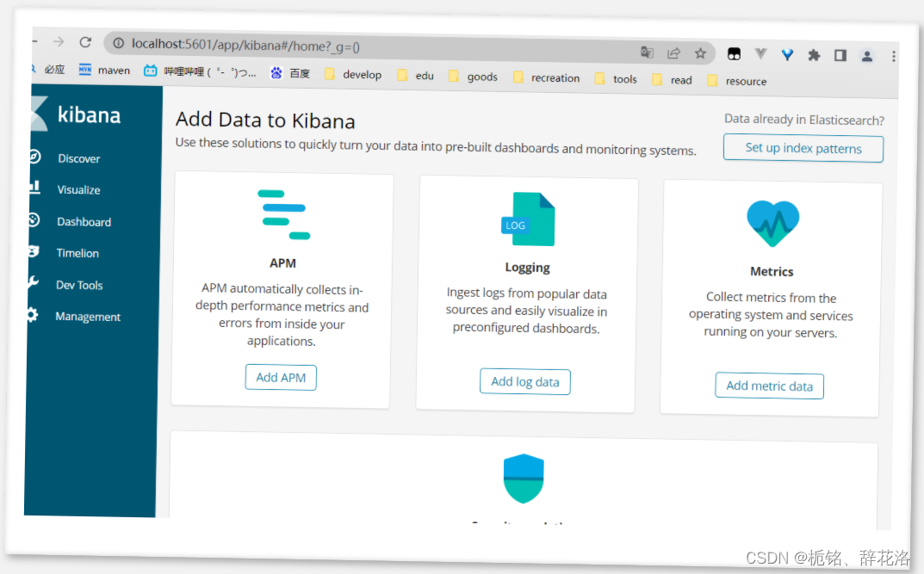This screenshot has width=924, height=574.
Task: Reload the page with browser refresh
Action: pos(85,42)
